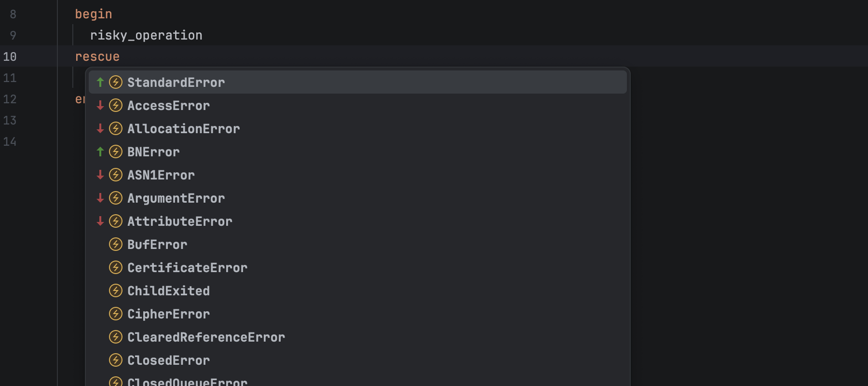Click the red down arrow beside AllocationError
Screen dimensions: 868x386
(x=100, y=128)
